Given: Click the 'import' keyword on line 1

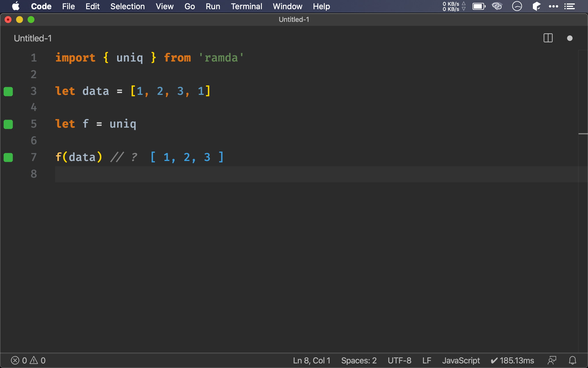Looking at the screenshot, I should point(75,58).
